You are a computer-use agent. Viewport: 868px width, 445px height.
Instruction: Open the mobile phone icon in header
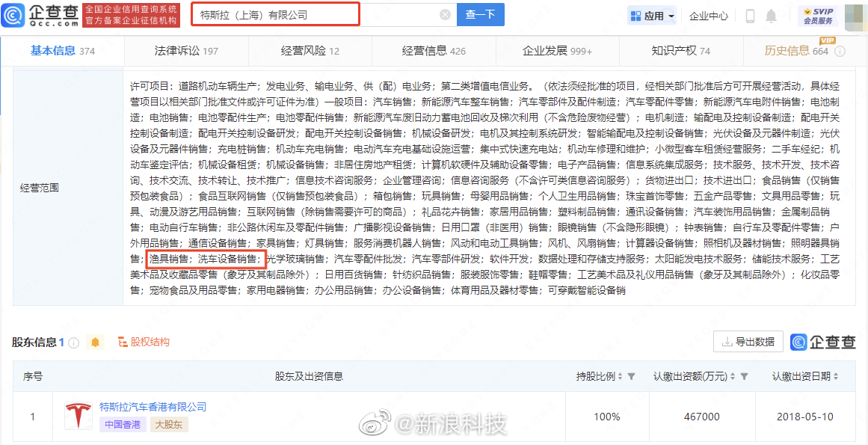pos(750,16)
